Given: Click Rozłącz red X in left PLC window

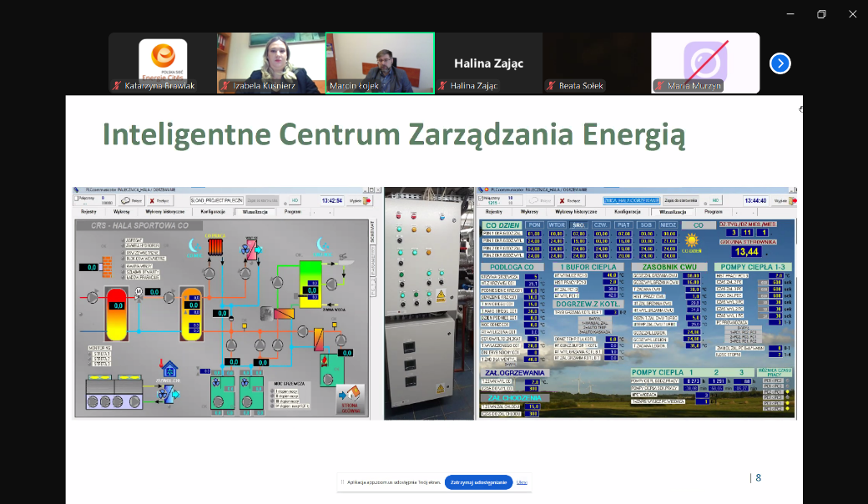Looking at the screenshot, I should pyautogui.click(x=158, y=200).
